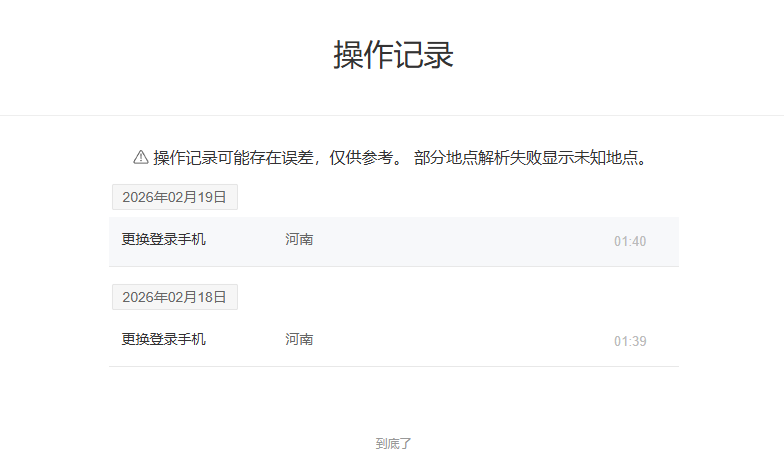The image size is (784, 476).
Task: Click the 01:39 time value
Action: point(630,342)
